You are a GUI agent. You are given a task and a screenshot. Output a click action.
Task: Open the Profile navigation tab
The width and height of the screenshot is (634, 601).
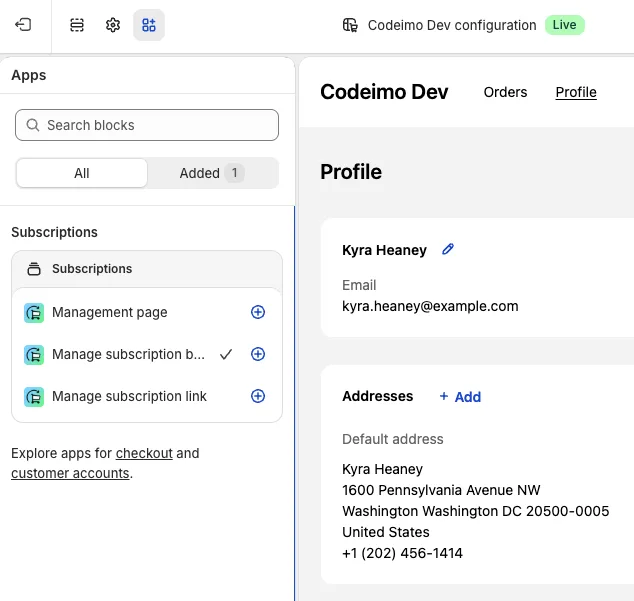[576, 92]
